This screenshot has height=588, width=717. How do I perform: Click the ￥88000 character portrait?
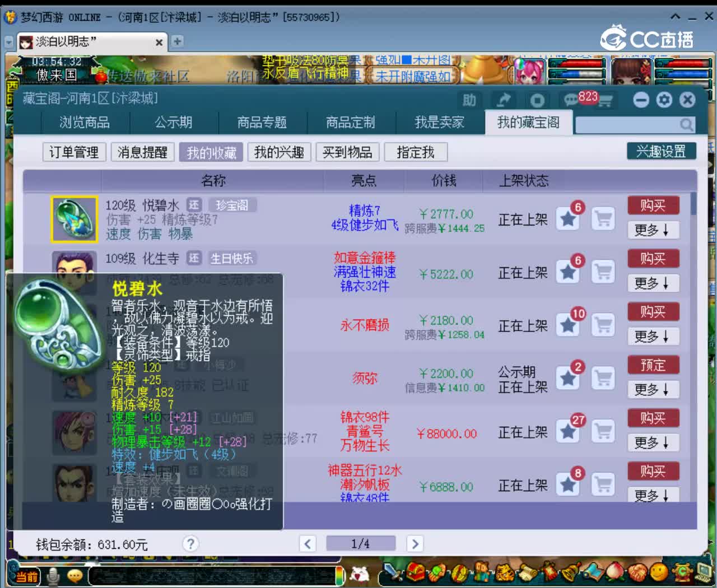[75, 432]
